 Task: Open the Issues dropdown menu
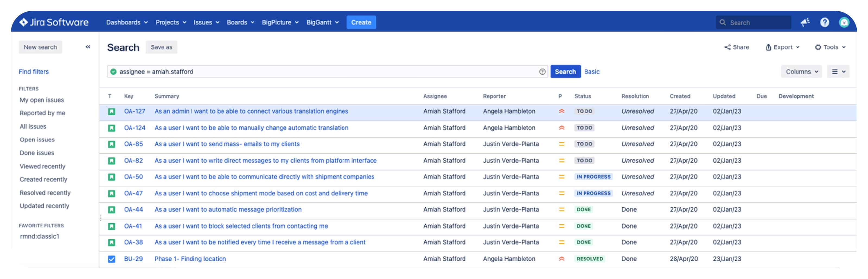[x=206, y=22]
